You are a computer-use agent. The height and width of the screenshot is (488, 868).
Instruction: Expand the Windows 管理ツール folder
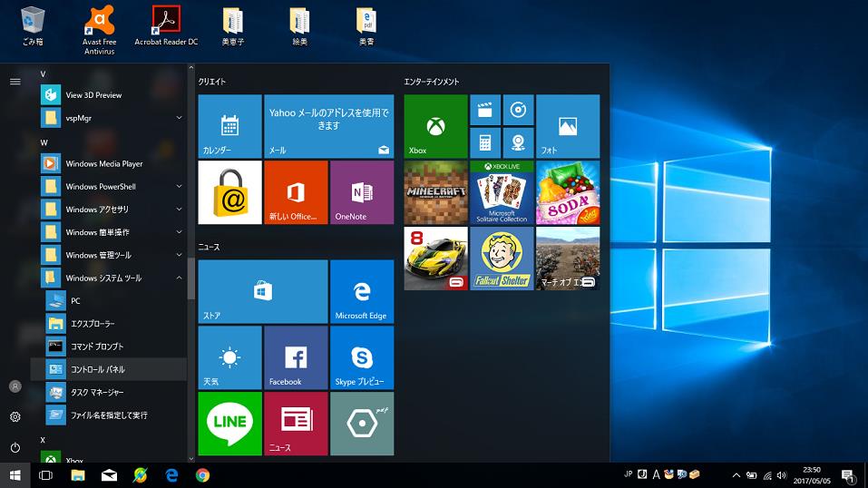[x=179, y=255]
